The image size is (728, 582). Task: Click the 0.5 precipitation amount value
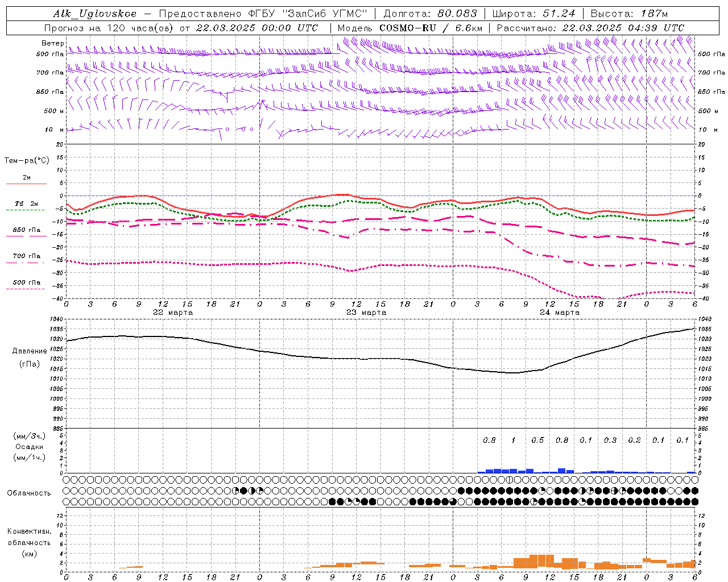pyautogui.click(x=537, y=440)
